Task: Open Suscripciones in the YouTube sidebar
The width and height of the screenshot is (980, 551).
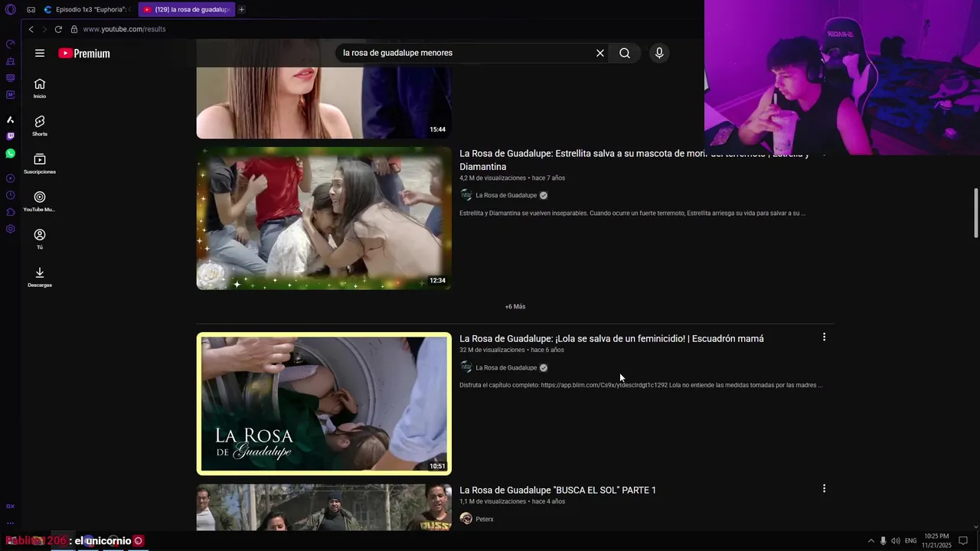Action: [x=40, y=164]
